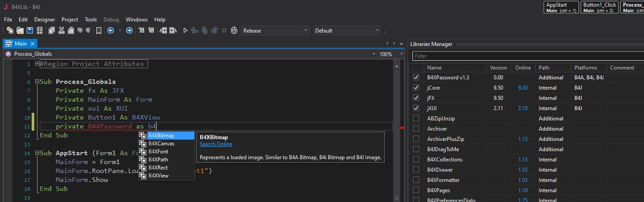644x202 pixels.
Task: Click the New project toolbar icon
Action: click(10, 30)
